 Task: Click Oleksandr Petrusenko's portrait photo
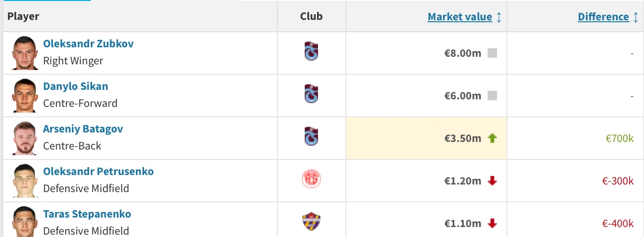click(25, 181)
